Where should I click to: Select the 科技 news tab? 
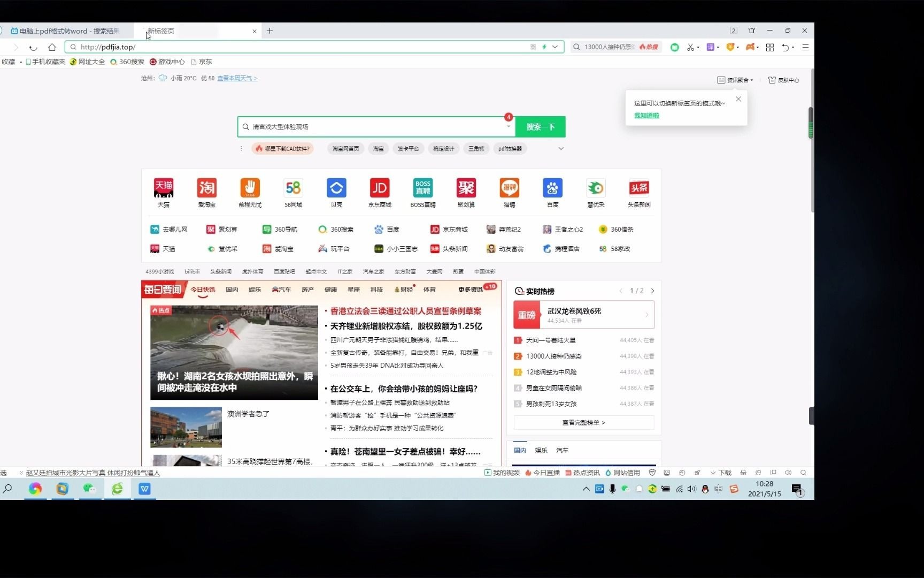(377, 290)
